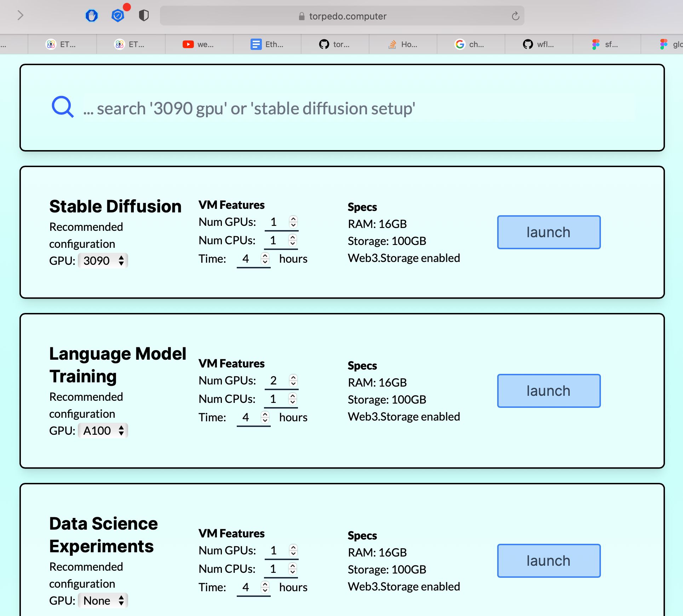Open Language Model Training GPU A100 dropdown

(x=103, y=431)
